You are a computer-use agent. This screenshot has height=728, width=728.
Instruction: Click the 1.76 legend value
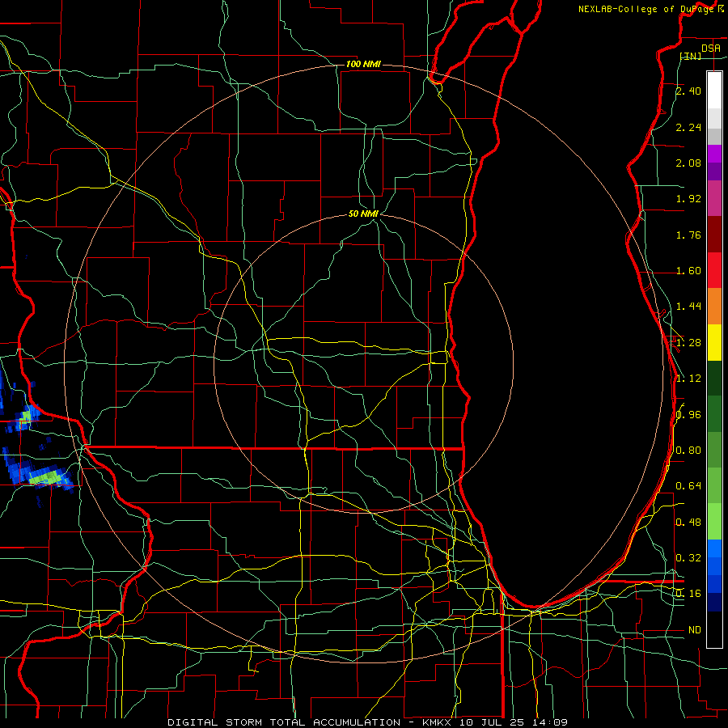(688, 235)
